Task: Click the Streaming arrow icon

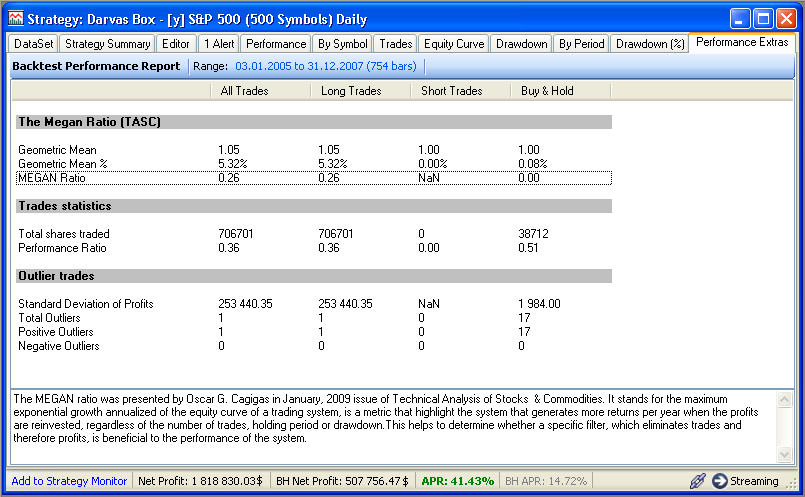Action: click(x=720, y=481)
